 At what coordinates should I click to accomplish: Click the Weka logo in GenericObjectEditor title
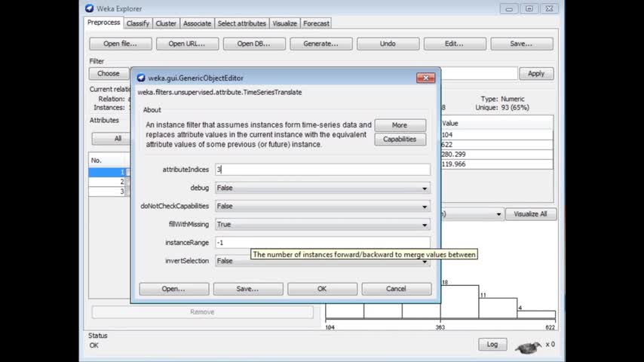pyautogui.click(x=141, y=78)
